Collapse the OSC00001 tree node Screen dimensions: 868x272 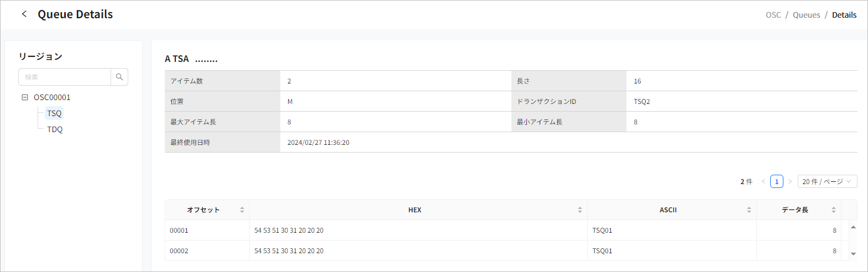pyautogui.click(x=25, y=97)
